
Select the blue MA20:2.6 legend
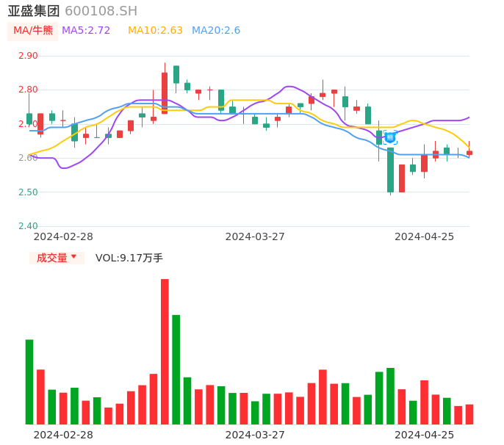click(216, 31)
